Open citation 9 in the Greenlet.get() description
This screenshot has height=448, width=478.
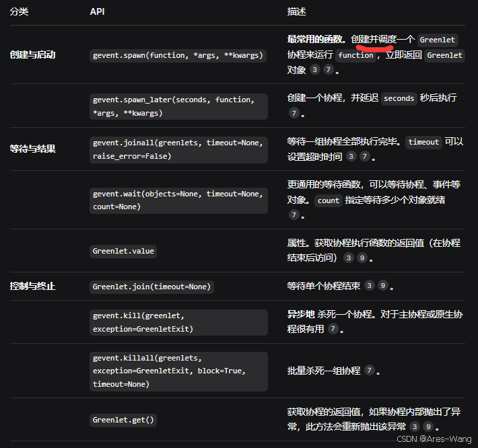point(428,426)
